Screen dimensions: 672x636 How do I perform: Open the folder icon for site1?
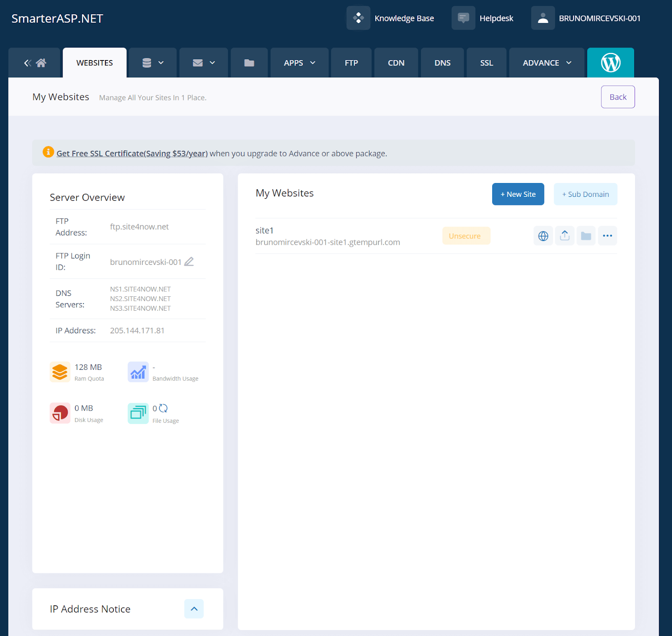(x=586, y=236)
